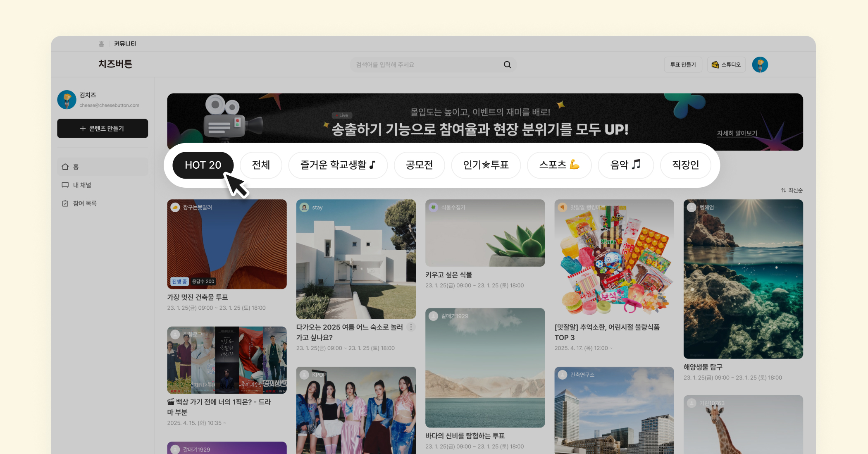Open the 최신순 sort dropdown
The height and width of the screenshot is (454, 868).
tap(792, 190)
